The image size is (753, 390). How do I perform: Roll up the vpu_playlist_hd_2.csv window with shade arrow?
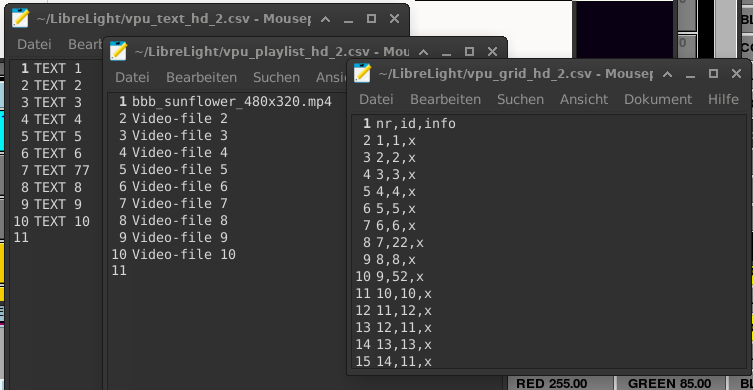423,52
